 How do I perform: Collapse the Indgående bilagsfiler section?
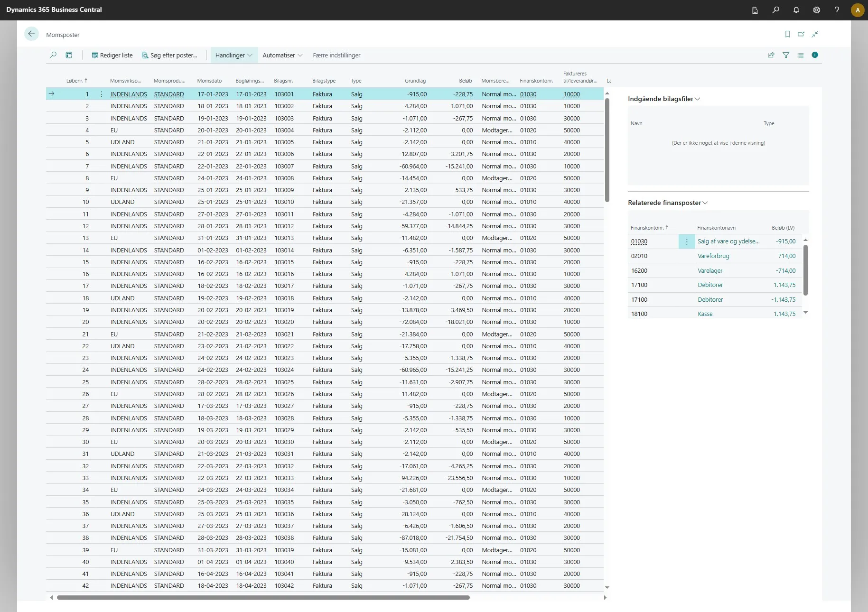664,99
